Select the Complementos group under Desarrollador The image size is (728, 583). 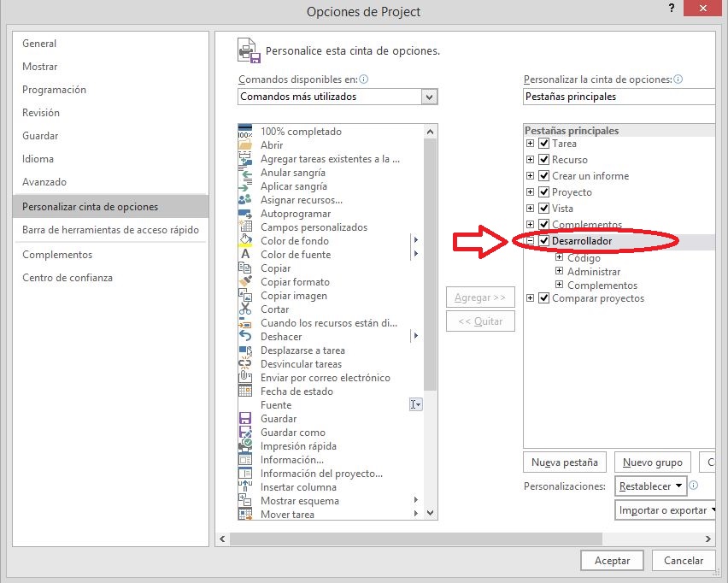pyautogui.click(x=602, y=286)
